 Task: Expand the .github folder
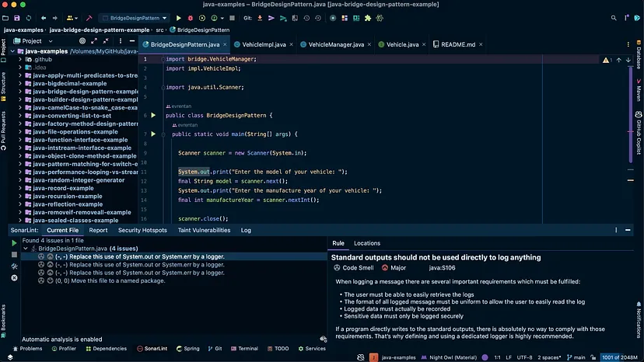19,60
